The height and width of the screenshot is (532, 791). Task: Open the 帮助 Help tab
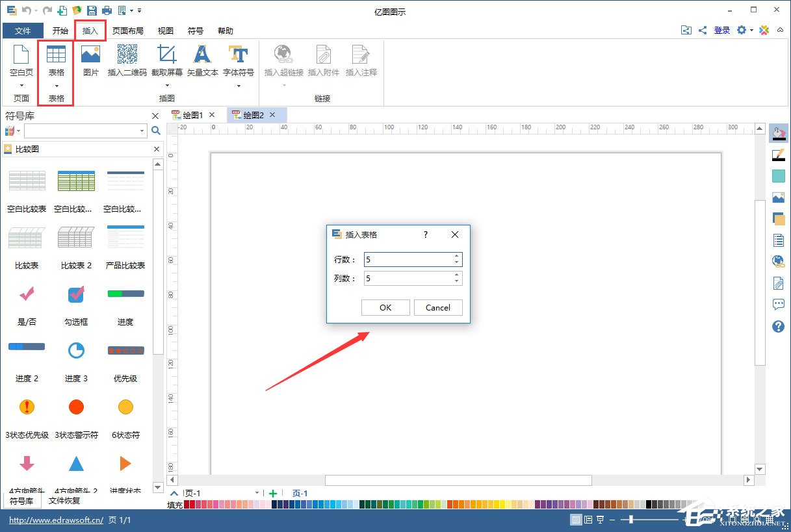pyautogui.click(x=226, y=31)
